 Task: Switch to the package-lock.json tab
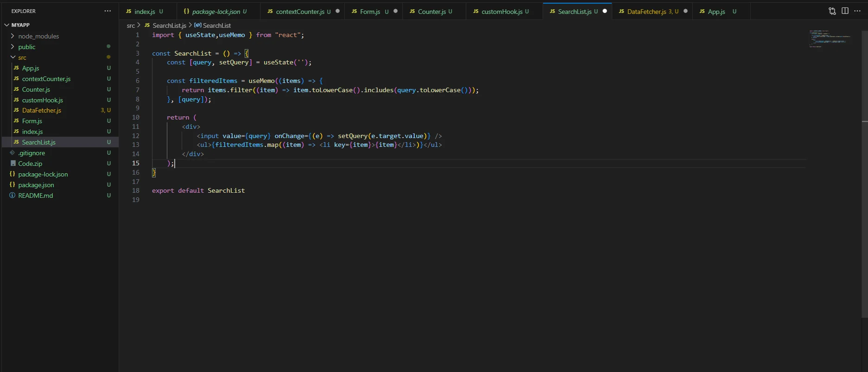pos(218,12)
